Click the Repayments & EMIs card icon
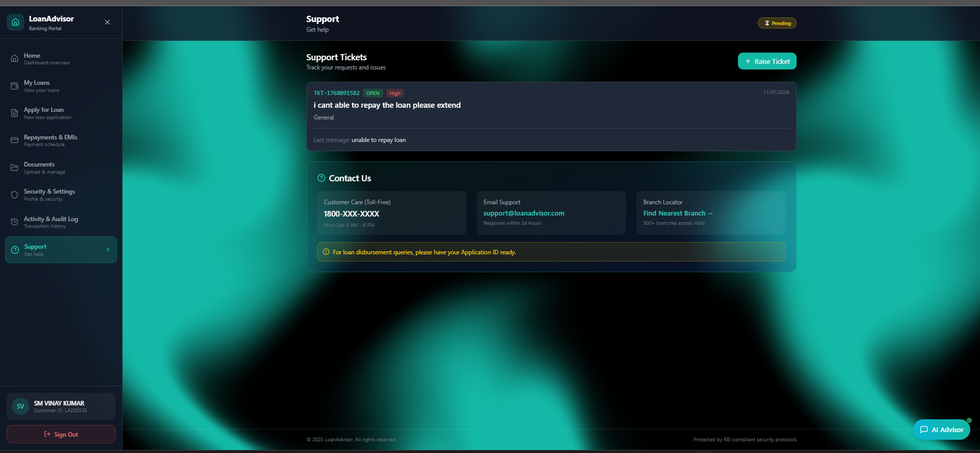 pyautogui.click(x=14, y=140)
